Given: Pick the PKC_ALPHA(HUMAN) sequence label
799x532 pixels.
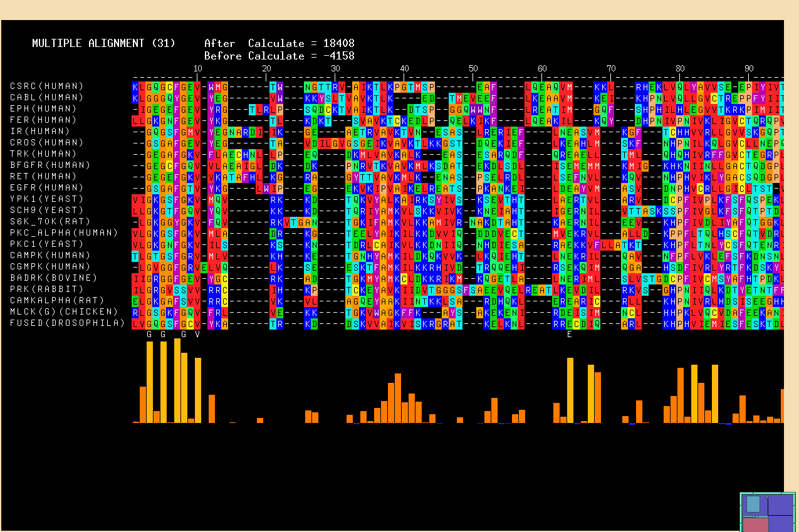Looking at the screenshot, I should (63, 233).
